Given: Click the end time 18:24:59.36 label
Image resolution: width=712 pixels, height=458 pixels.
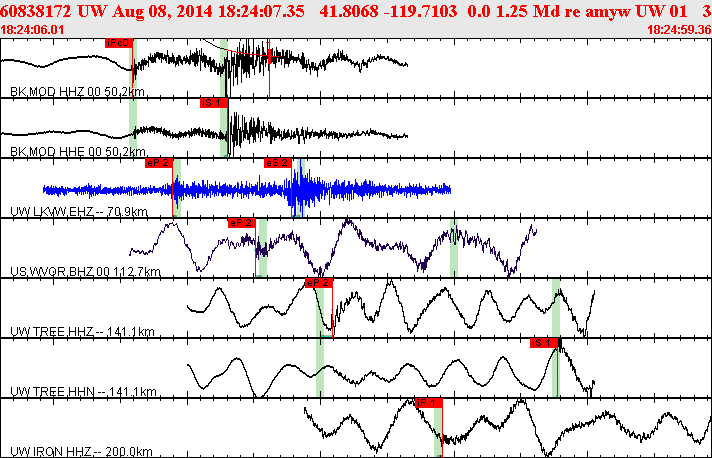Looking at the screenshot, I should (679, 30).
